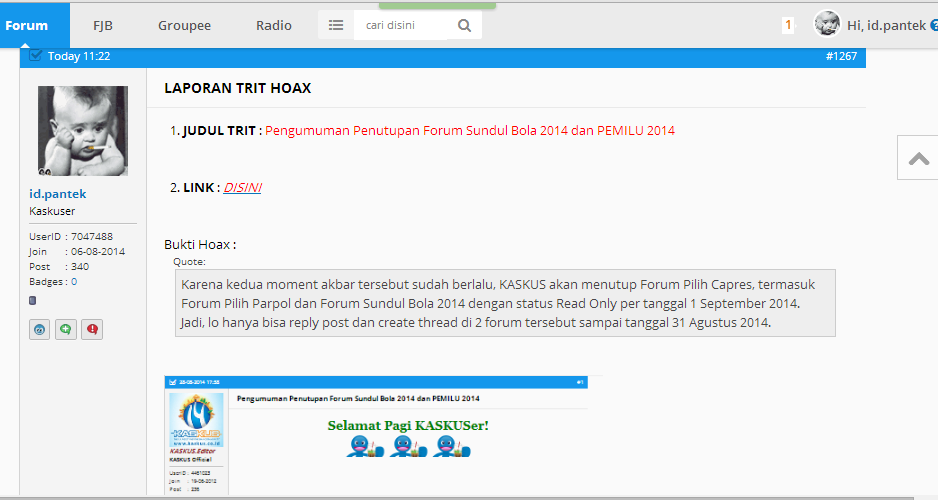This screenshot has width=938, height=500.
Task: Focus the 'cari disini' search field
Action: (400, 25)
